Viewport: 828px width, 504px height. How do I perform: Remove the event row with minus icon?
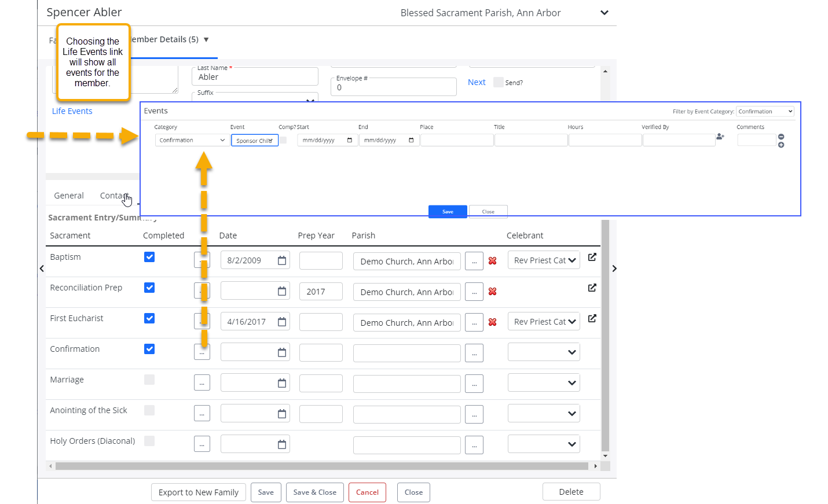tap(781, 137)
